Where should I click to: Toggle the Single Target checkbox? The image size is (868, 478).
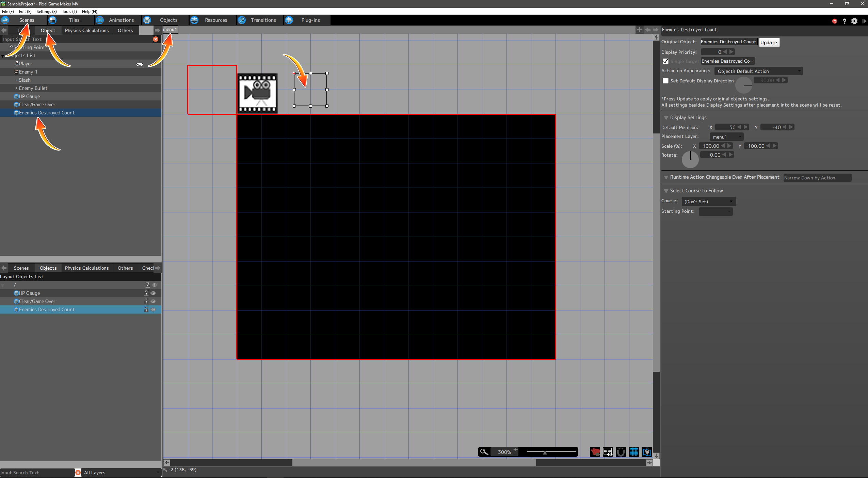(665, 61)
